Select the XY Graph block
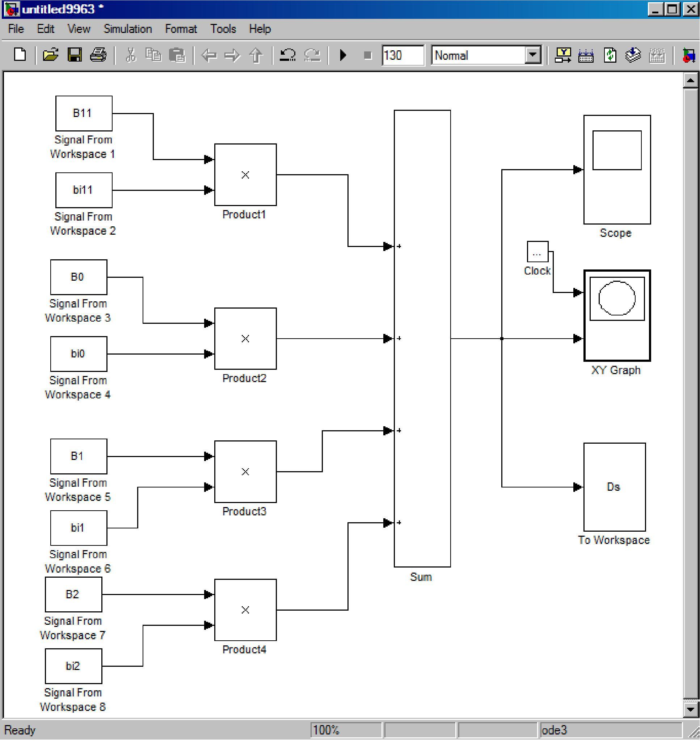The height and width of the screenshot is (741, 700). click(x=617, y=316)
